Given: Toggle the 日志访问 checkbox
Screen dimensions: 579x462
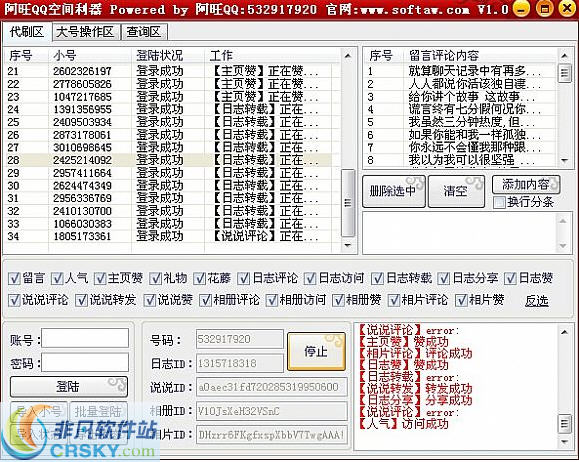Looking at the screenshot, I should (310, 278).
